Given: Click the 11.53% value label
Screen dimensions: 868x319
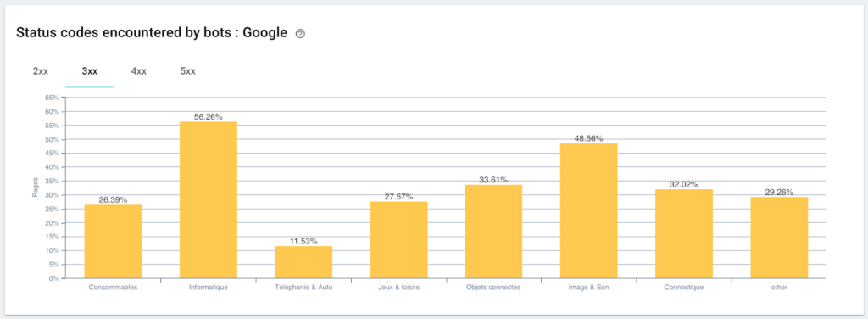Looking at the screenshot, I should (303, 242).
